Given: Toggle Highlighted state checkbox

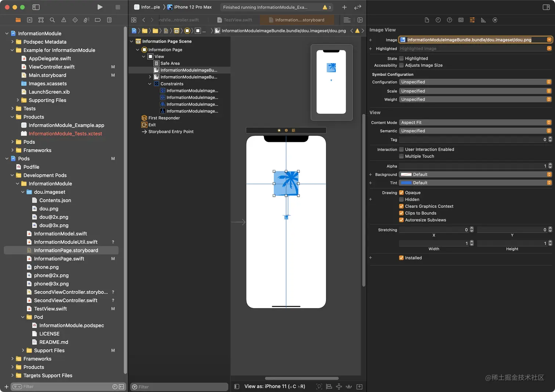Looking at the screenshot, I should point(401,58).
